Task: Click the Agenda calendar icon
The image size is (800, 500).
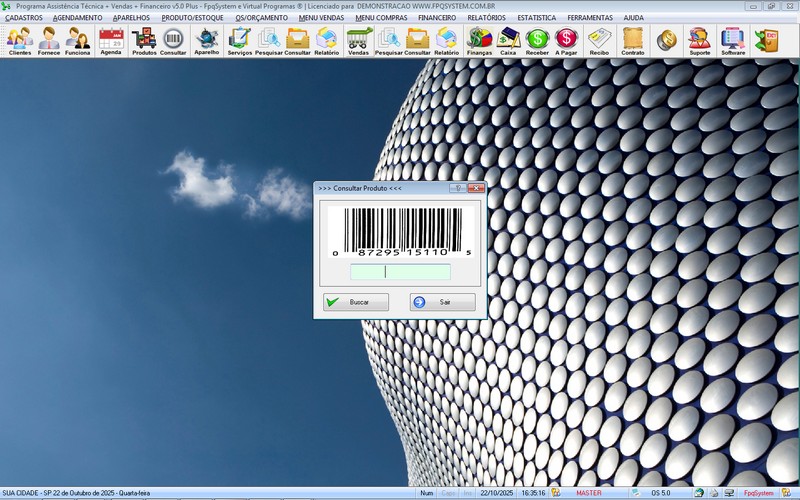Action: point(111,41)
